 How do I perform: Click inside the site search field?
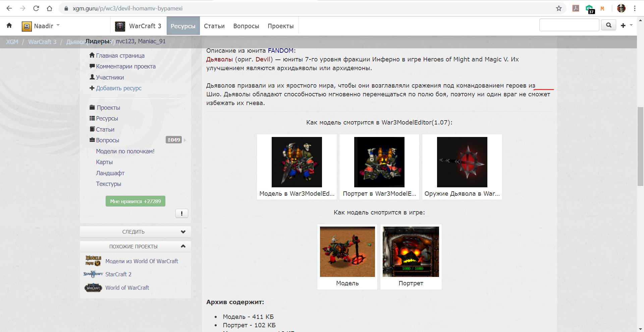pyautogui.click(x=569, y=25)
